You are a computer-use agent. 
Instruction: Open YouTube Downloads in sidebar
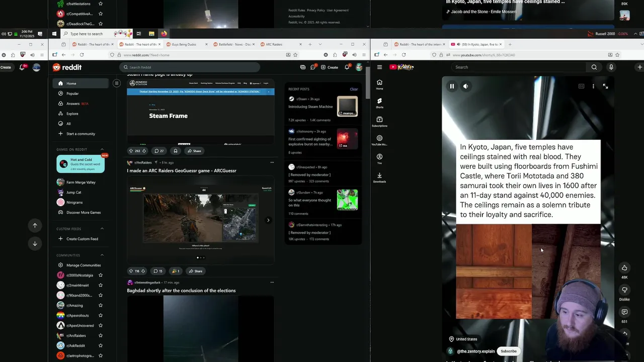click(379, 177)
